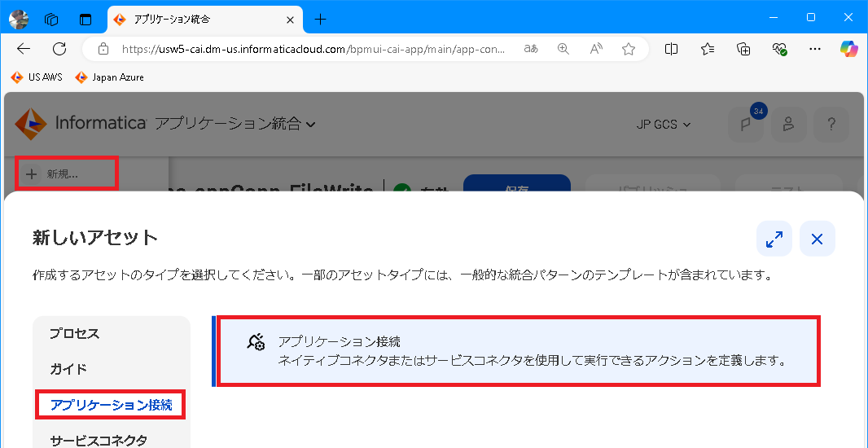Expand the アプリケーション統合 service switcher

(x=235, y=124)
